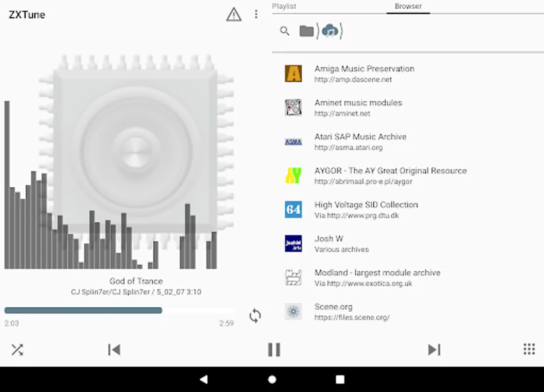Screen dimensions: 544x392
Task: Click the Modland archive icon
Action: (x=293, y=277)
